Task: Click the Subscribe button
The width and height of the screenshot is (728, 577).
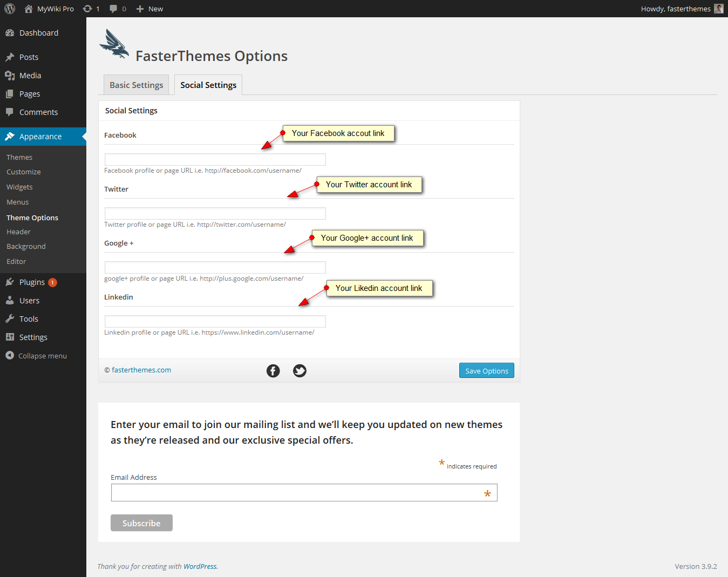Action: point(141,523)
